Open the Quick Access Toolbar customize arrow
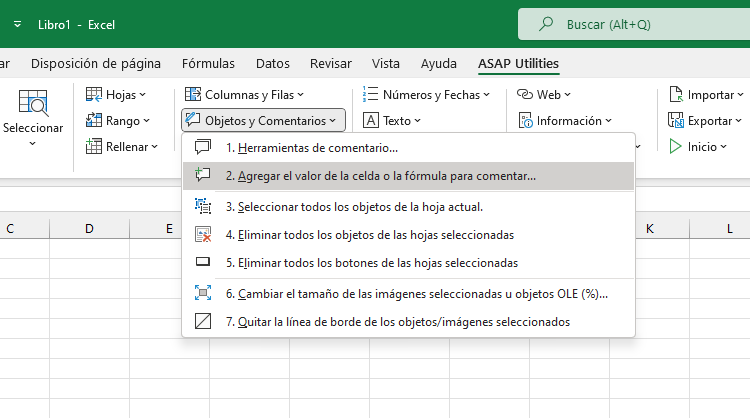 [17, 24]
